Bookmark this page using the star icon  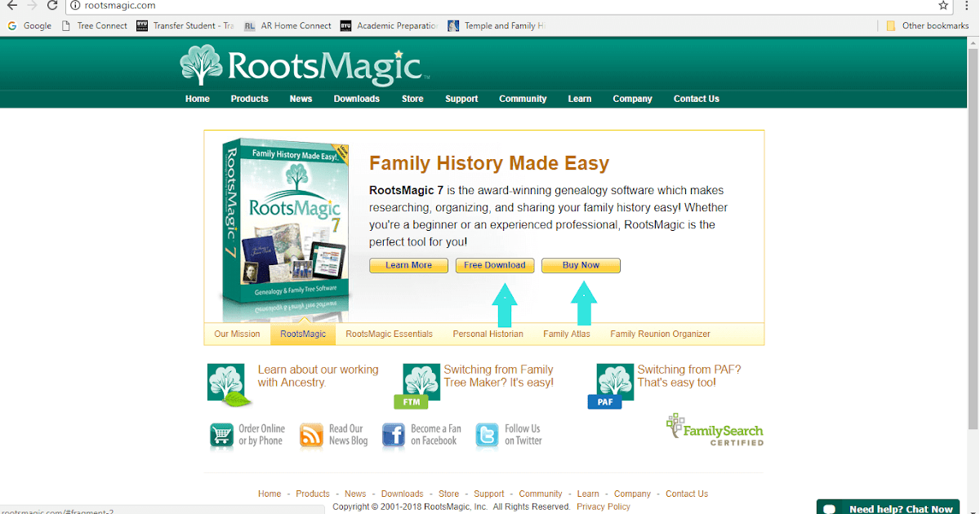click(x=943, y=6)
